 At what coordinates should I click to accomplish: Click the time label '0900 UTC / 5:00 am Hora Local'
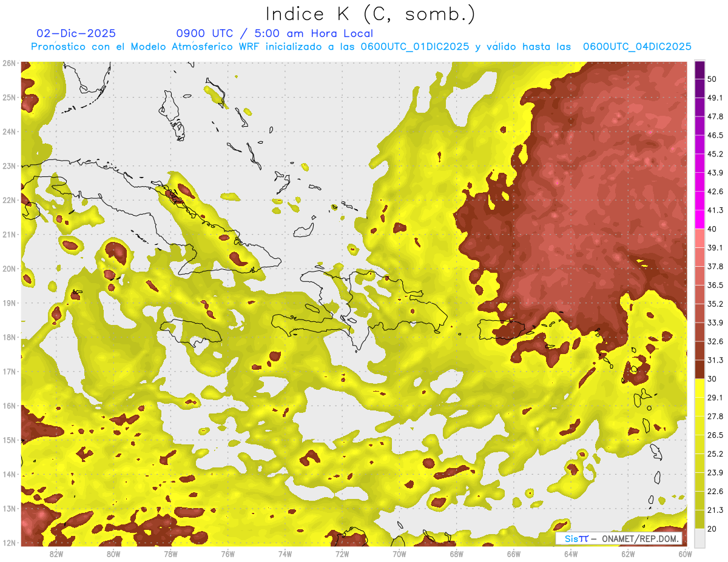tap(274, 33)
